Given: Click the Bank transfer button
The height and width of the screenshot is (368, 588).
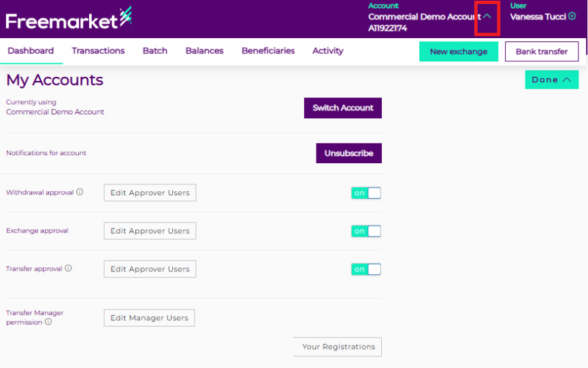Looking at the screenshot, I should click(541, 52).
